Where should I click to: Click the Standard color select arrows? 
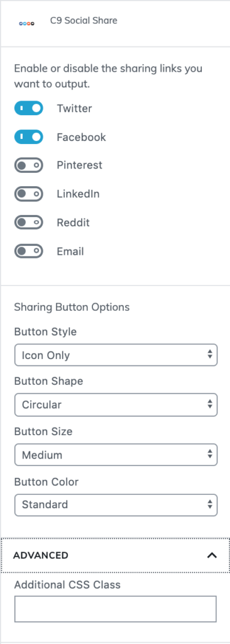(x=209, y=504)
